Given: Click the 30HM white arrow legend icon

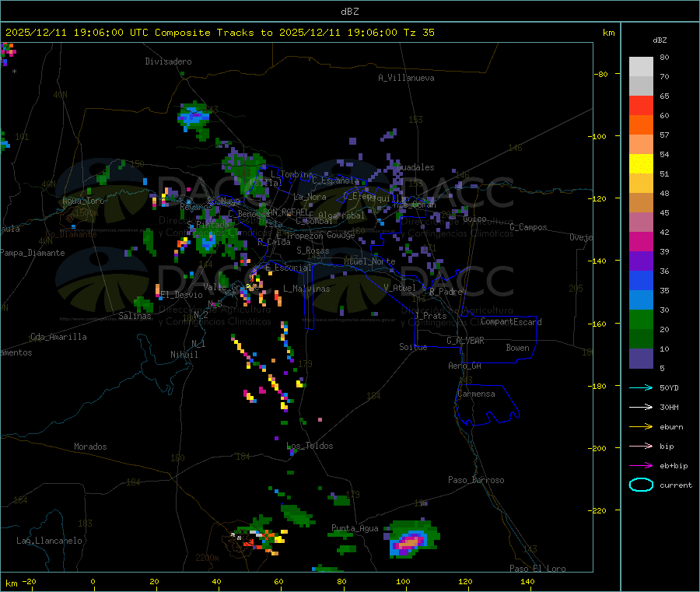Looking at the screenshot, I should tap(641, 407).
